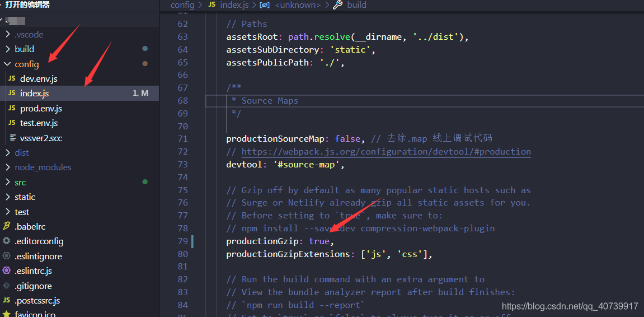644x317 pixels.
Task: Click the <unknown> breadcrumb segment
Action: click(298, 5)
